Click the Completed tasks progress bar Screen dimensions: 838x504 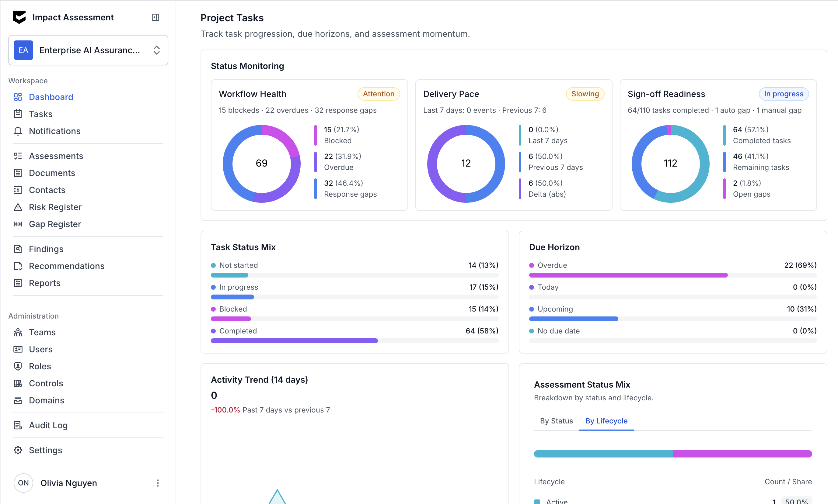(x=354, y=341)
